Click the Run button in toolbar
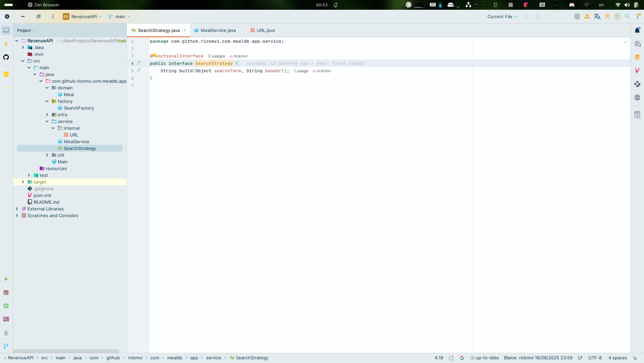This screenshot has width=644, height=363. tap(527, 16)
